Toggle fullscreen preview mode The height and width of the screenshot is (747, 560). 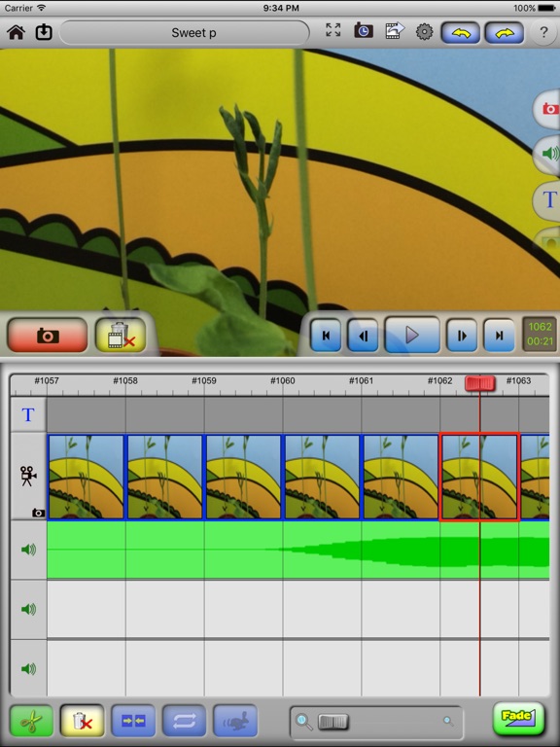(x=332, y=30)
